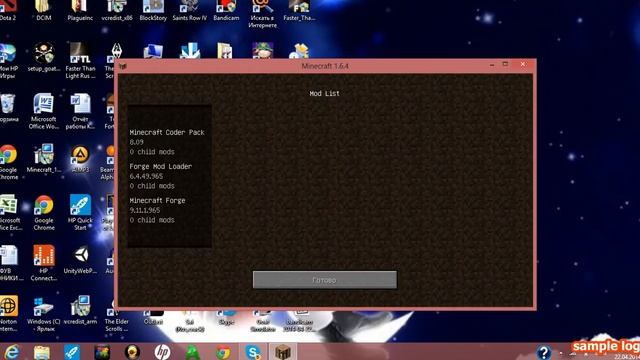
Task: Launch the AIMP3 desktop shortcut
Action: point(80,159)
